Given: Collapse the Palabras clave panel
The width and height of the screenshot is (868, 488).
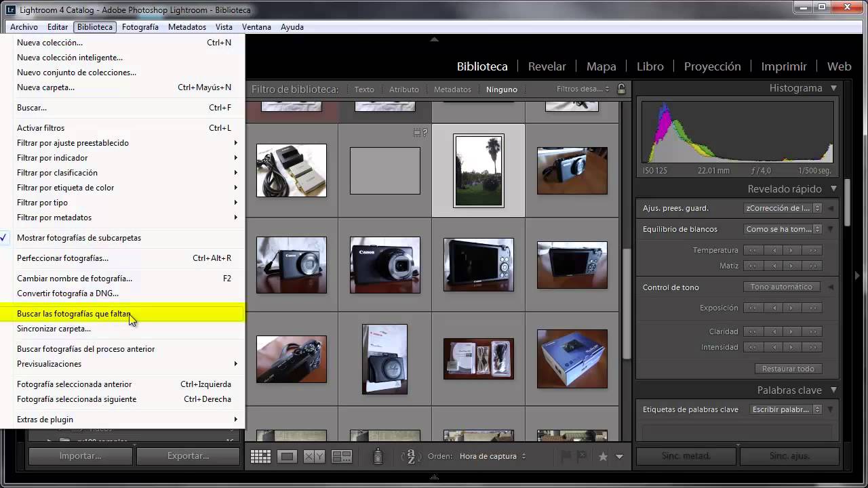Looking at the screenshot, I should [833, 390].
